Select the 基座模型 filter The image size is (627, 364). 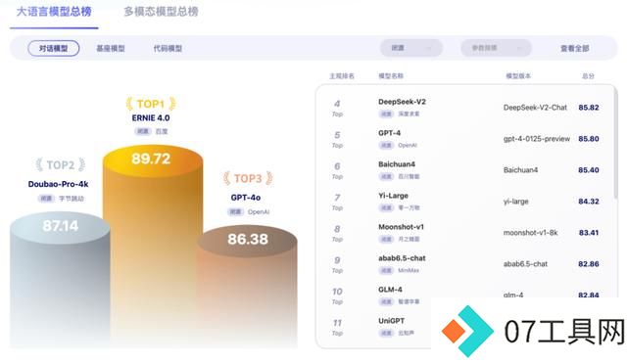(111, 48)
